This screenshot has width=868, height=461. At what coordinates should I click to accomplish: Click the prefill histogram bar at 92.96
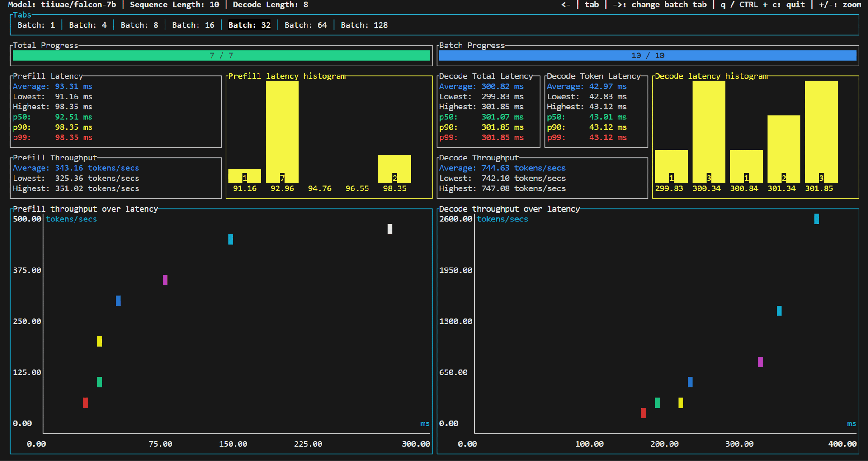(282, 132)
